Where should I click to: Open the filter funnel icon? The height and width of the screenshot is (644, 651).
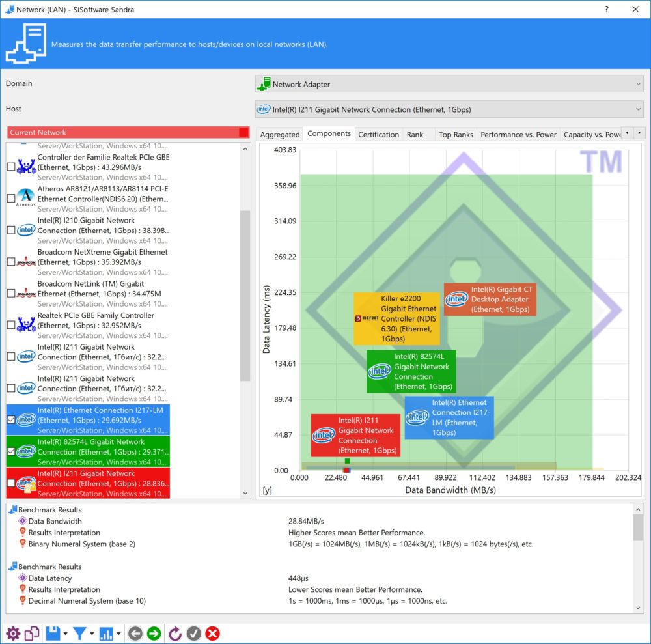pos(79,634)
